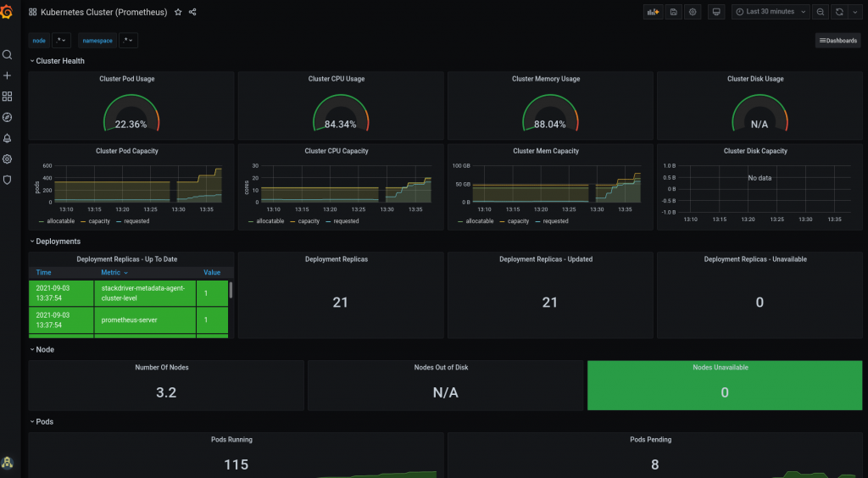868x478 pixels.
Task: Share the dashboard using share icon
Action: 192,12
